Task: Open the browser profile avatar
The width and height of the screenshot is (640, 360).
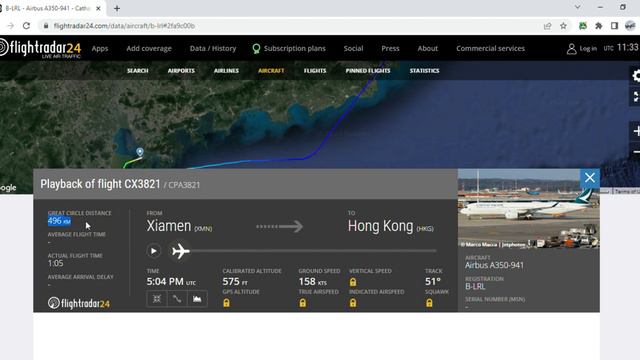Action: (x=630, y=26)
